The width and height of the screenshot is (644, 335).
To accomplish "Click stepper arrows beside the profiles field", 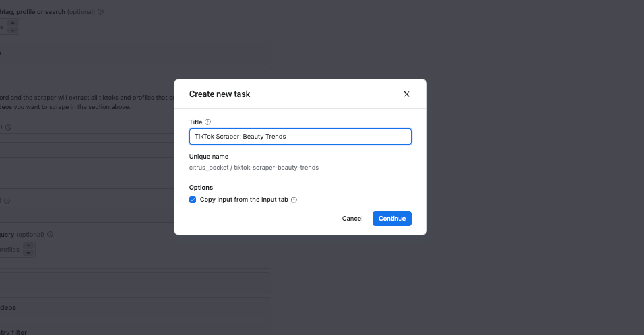I will click(x=28, y=250).
